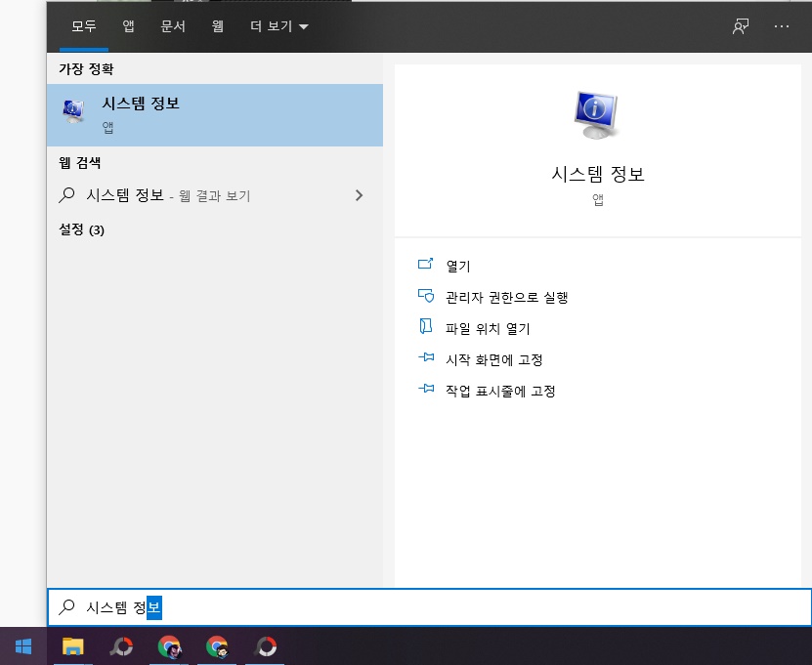The image size is (812, 665).
Task: Click the large 시스템 정보 monitor icon
Action: 596,115
